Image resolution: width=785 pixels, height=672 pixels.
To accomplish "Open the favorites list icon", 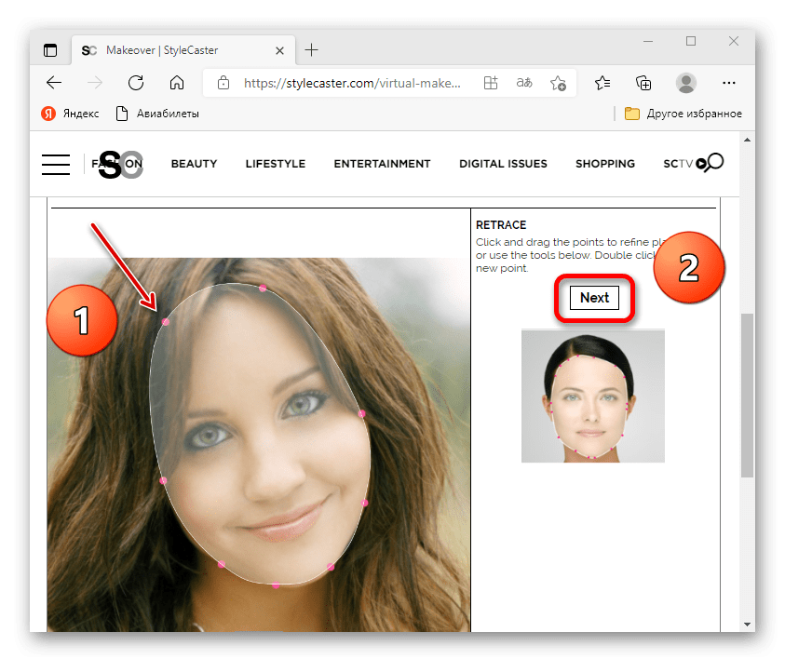I will [602, 83].
